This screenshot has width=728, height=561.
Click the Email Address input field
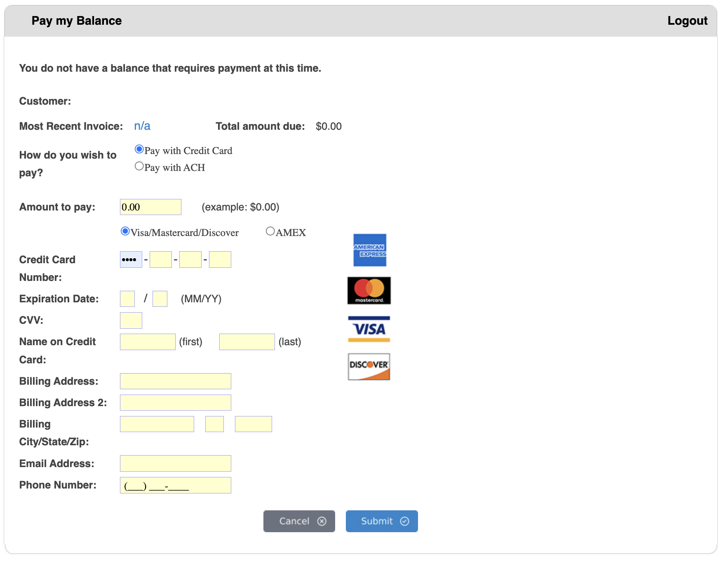[x=175, y=463]
